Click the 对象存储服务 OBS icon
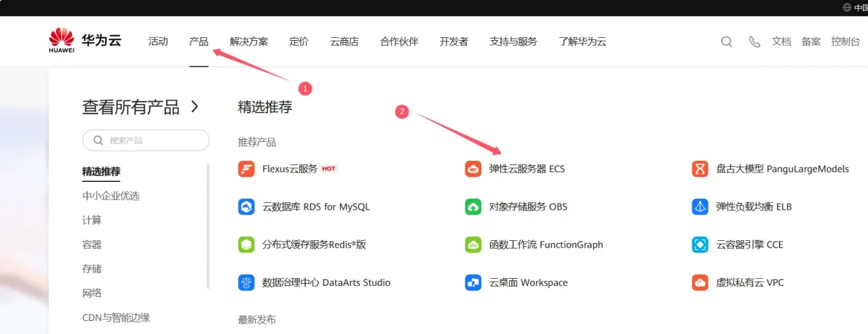The height and width of the screenshot is (334, 868). point(473,207)
